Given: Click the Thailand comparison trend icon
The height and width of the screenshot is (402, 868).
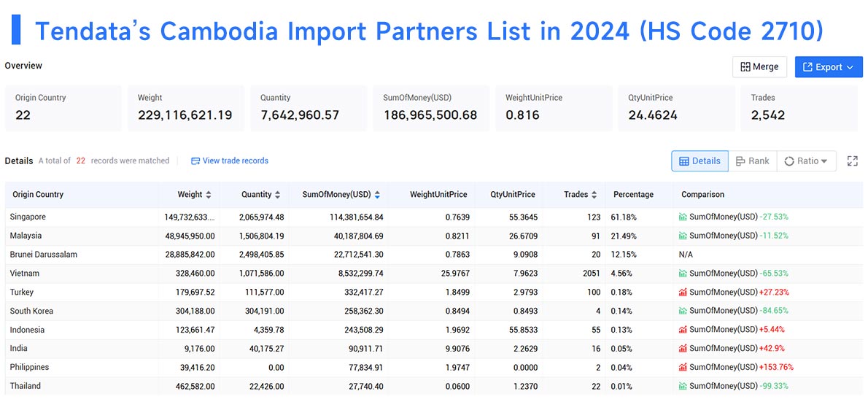Looking at the screenshot, I should (683, 386).
